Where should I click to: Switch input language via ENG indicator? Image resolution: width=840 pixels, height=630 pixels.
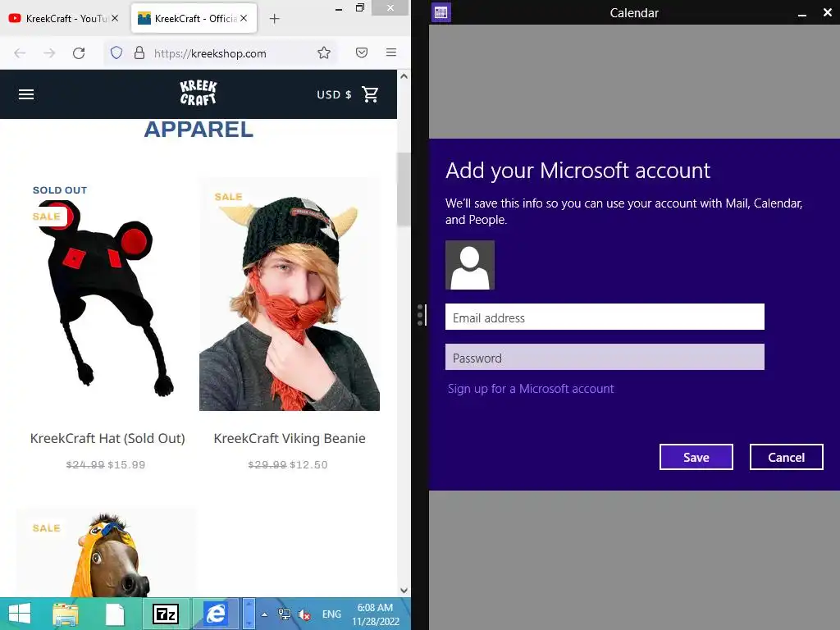(x=331, y=614)
